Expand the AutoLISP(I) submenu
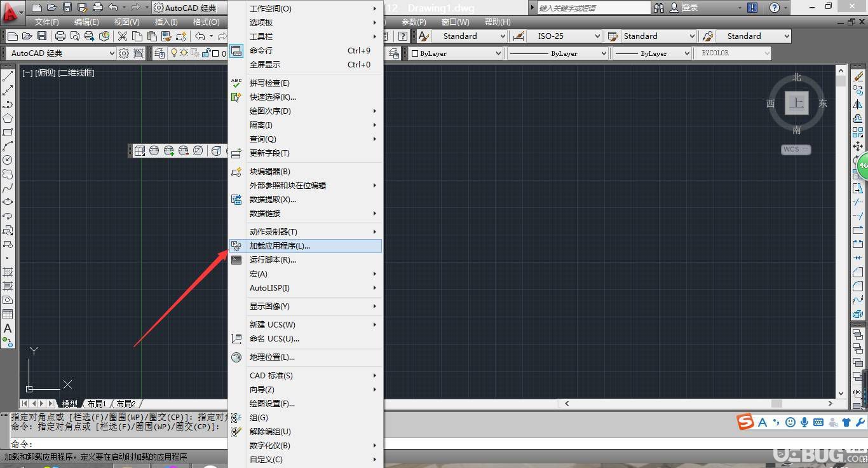Image resolution: width=868 pixels, height=468 pixels. (306, 288)
